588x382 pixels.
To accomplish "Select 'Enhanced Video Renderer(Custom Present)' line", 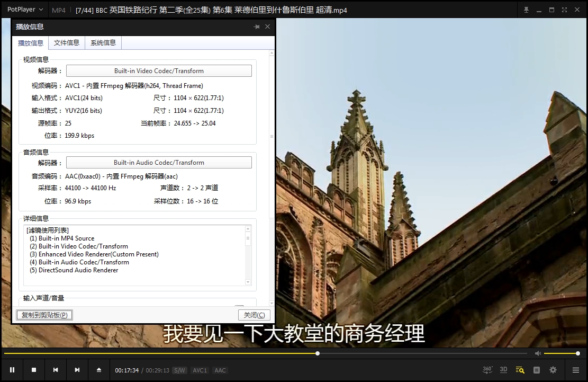I will coord(94,254).
